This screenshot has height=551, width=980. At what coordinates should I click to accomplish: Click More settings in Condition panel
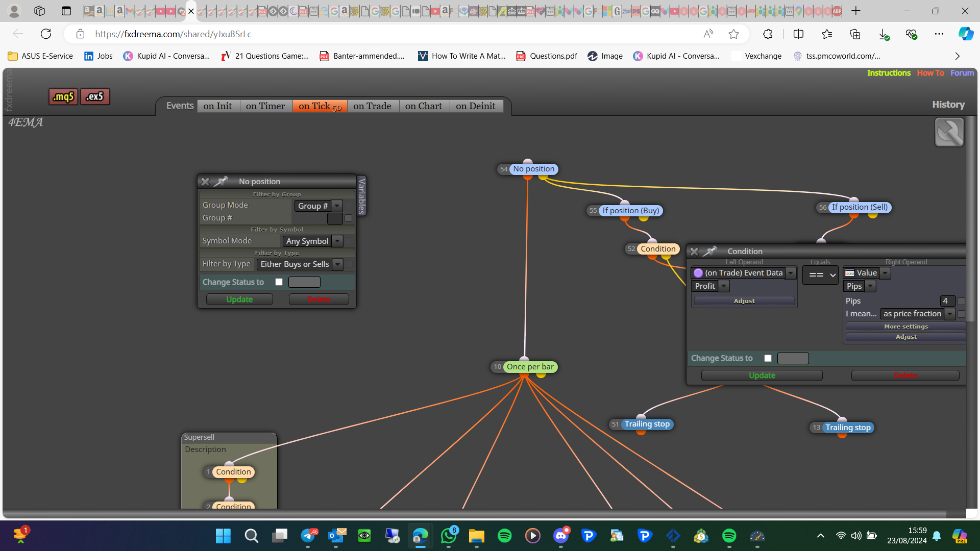tap(906, 327)
